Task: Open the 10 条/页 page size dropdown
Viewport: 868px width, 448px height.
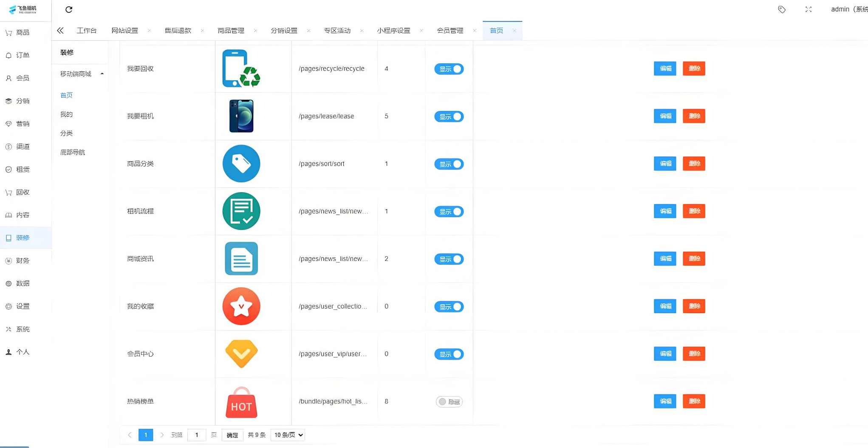Action: (287, 435)
